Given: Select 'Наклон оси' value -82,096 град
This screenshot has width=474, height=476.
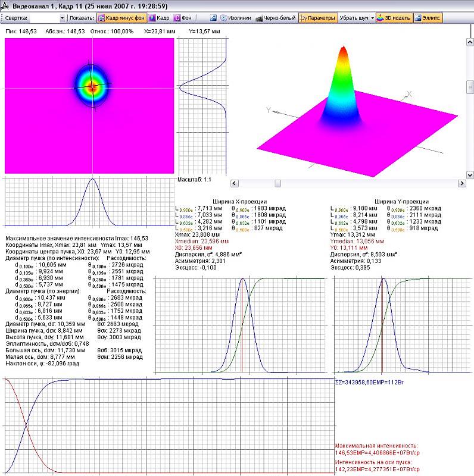Looking at the screenshot, I should tap(63, 364).
